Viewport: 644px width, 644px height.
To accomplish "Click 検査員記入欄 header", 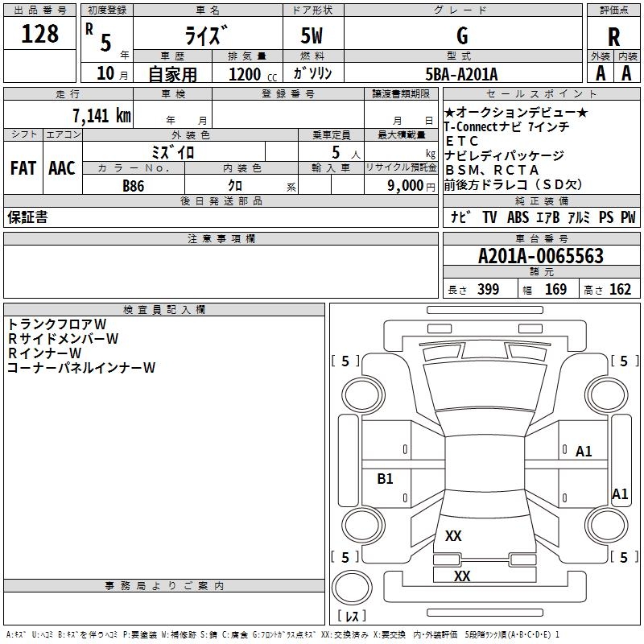I will tap(164, 310).
